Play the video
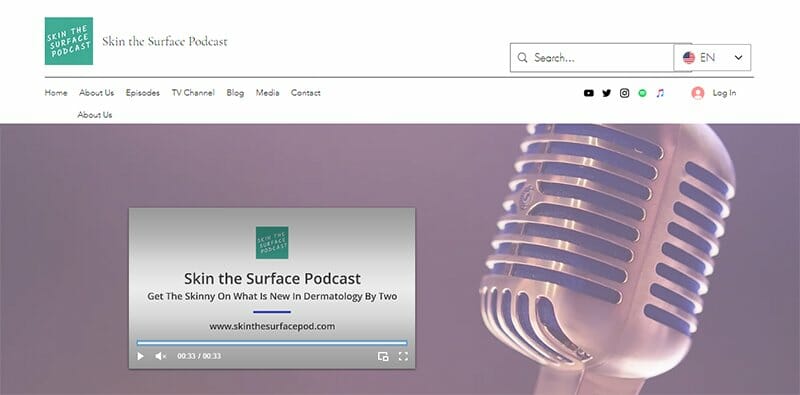This screenshot has height=395, width=800. 140,356
